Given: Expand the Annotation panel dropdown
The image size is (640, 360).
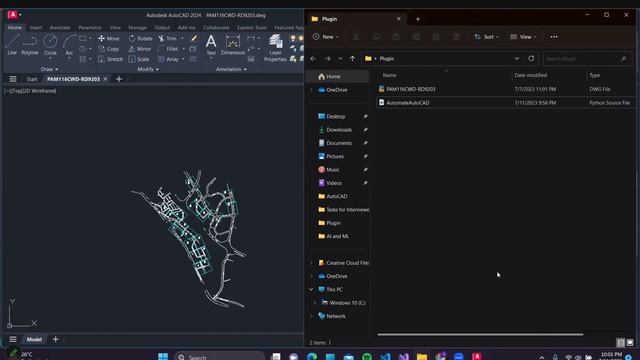Looking at the screenshot, I should 231,69.
